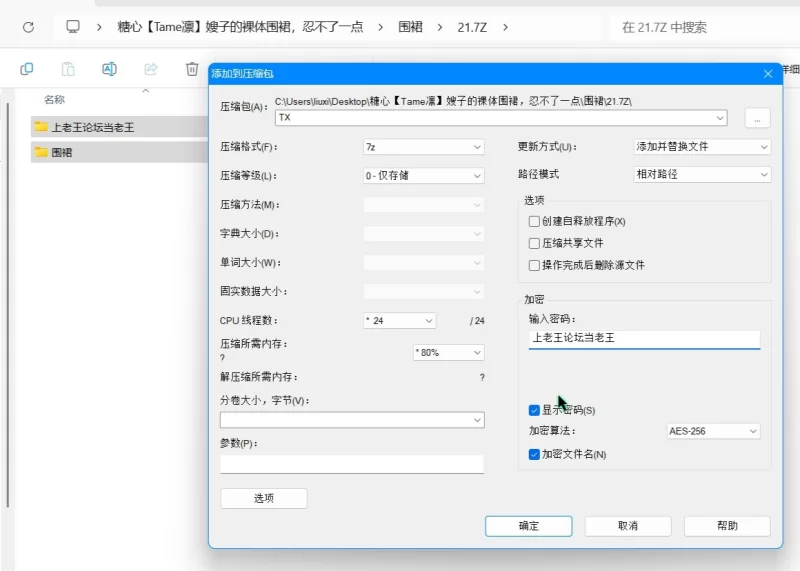Click the rename icon in Explorer toolbar
The height and width of the screenshot is (571, 800).
click(109, 69)
